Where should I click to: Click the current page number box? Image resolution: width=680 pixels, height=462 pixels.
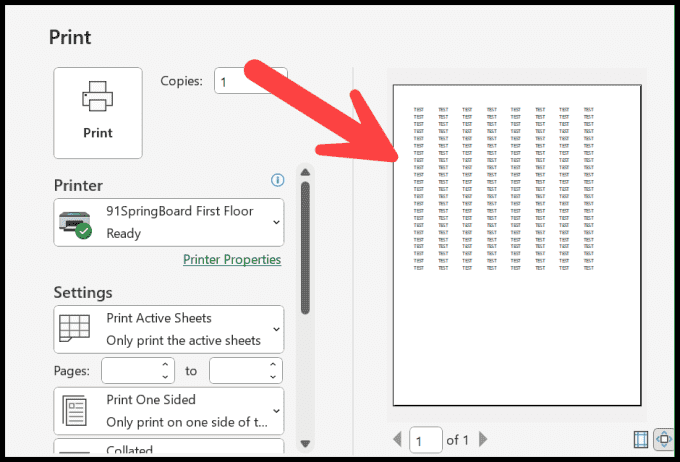point(425,439)
